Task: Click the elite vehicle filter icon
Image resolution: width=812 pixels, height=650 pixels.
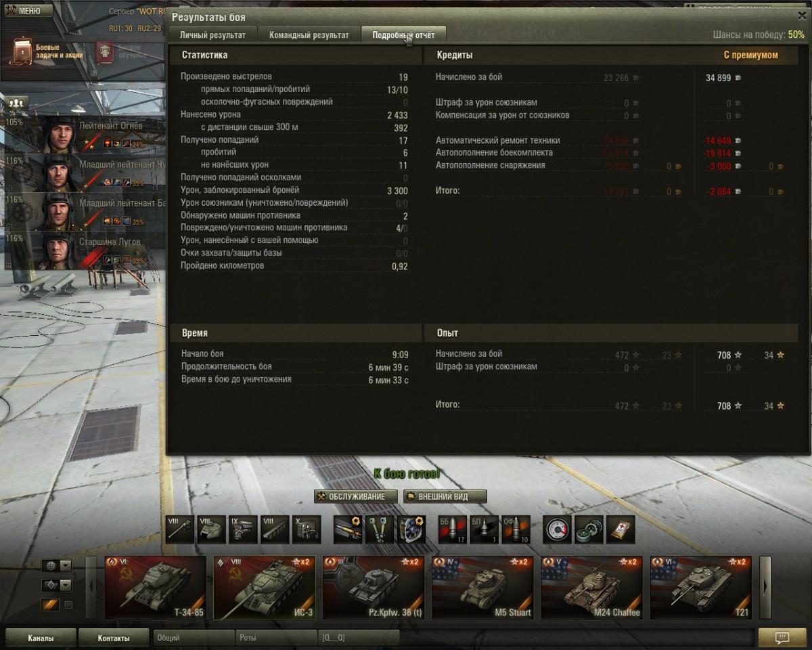Action: [51, 605]
